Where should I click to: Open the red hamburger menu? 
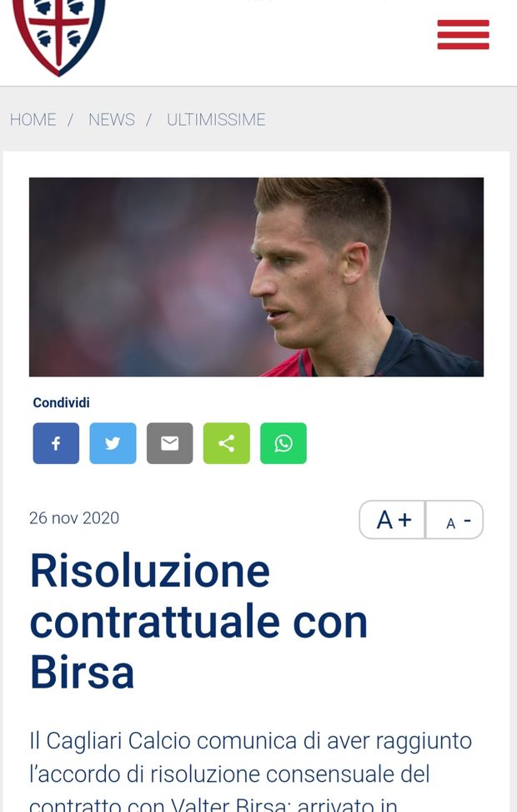pyautogui.click(x=463, y=35)
